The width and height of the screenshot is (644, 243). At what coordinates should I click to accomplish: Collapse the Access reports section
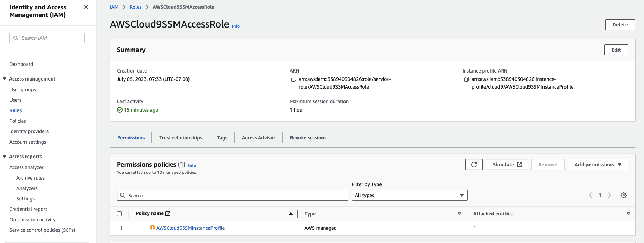click(x=5, y=157)
